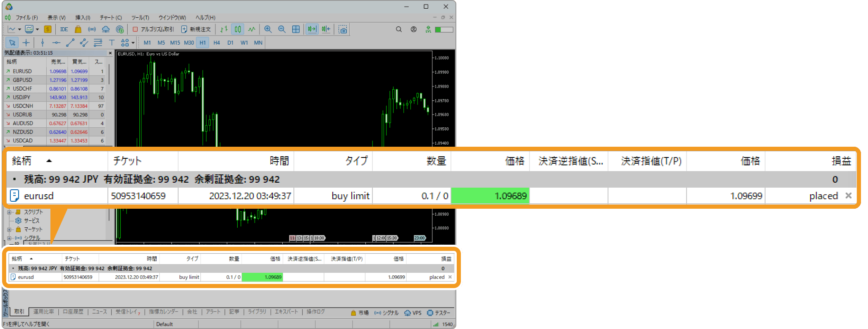868x329 pixels.
Task: Expand the シグナル node in the Navigator
Action: click(10, 238)
